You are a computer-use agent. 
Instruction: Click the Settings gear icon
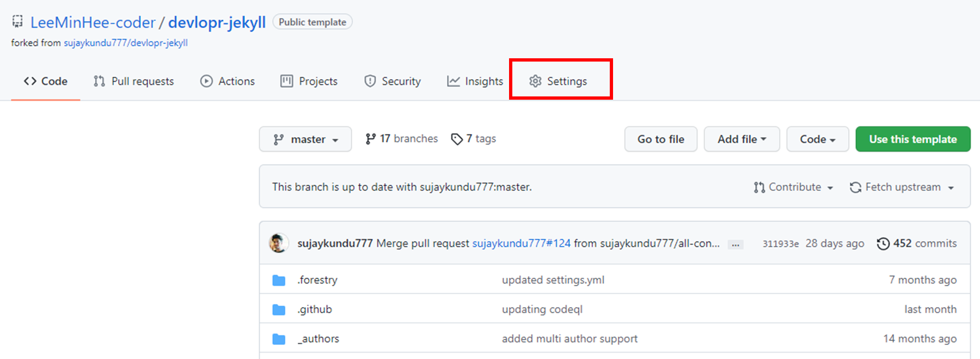coord(535,81)
